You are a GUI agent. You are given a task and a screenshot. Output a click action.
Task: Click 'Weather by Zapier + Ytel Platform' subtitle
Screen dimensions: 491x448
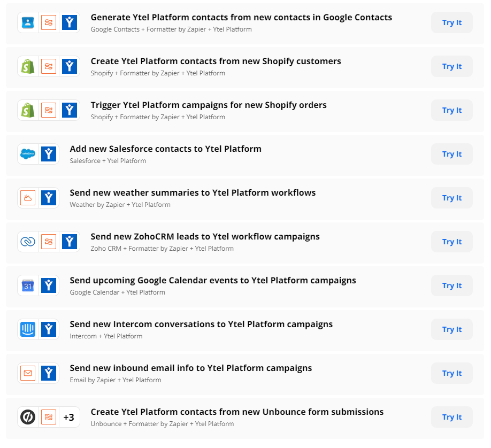pos(120,205)
